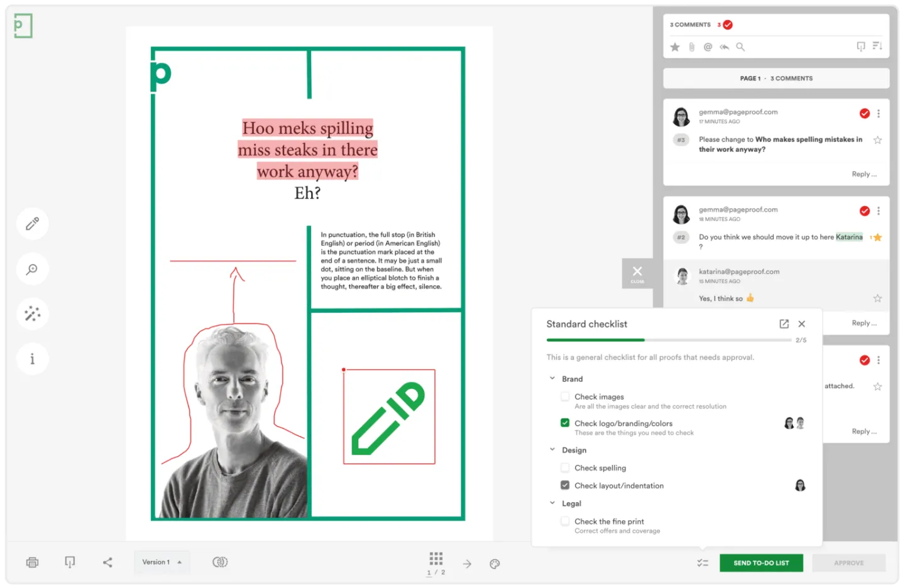Search comments with magnifier icon

point(740,47)
